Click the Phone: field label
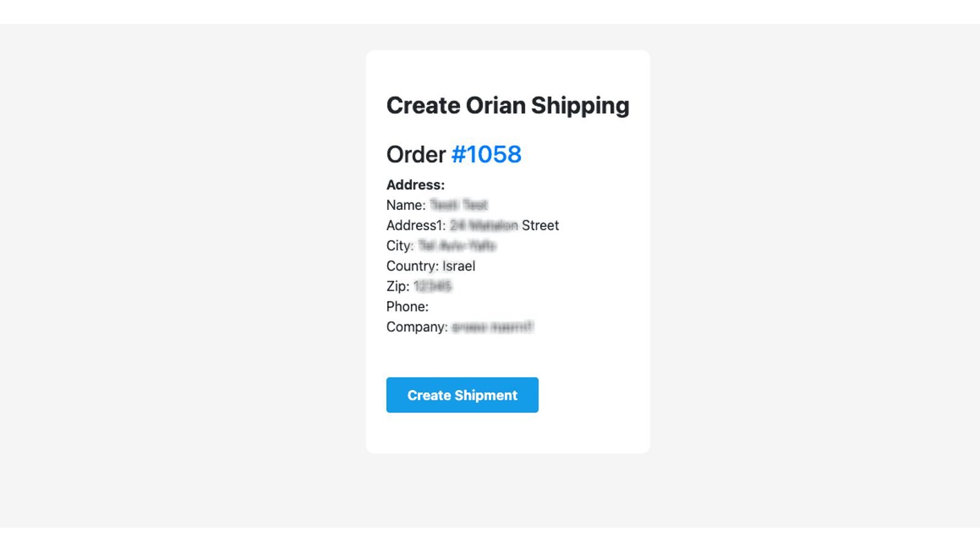 point(407,306)
